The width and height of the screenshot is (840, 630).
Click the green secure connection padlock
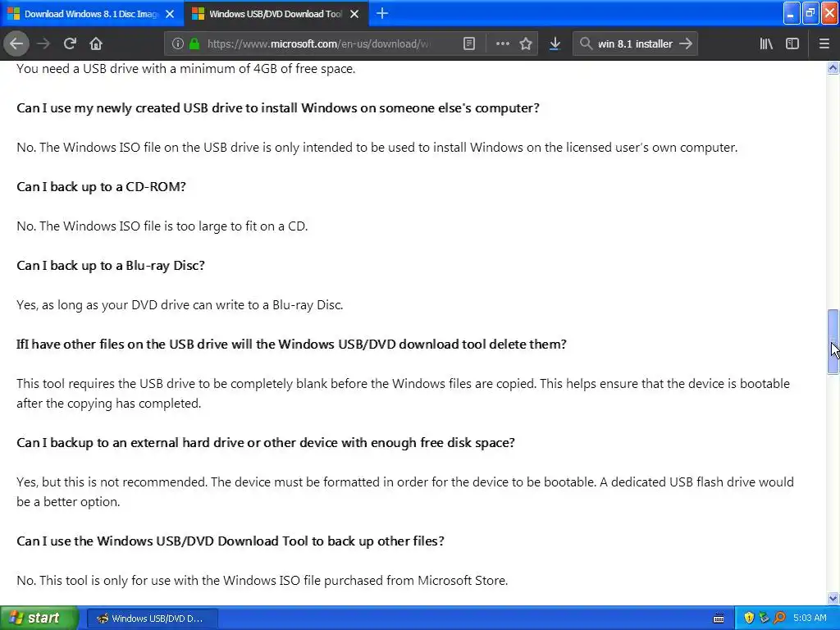coord(194,43)
